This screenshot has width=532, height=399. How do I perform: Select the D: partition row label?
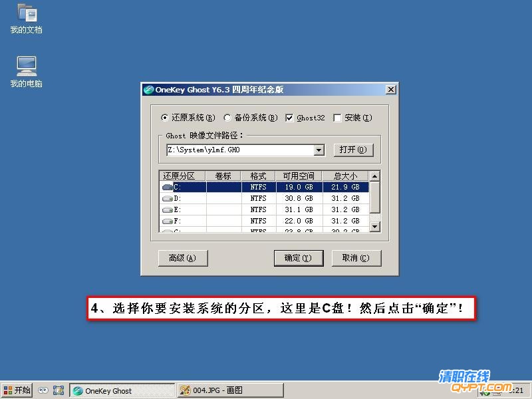(178, 198)
